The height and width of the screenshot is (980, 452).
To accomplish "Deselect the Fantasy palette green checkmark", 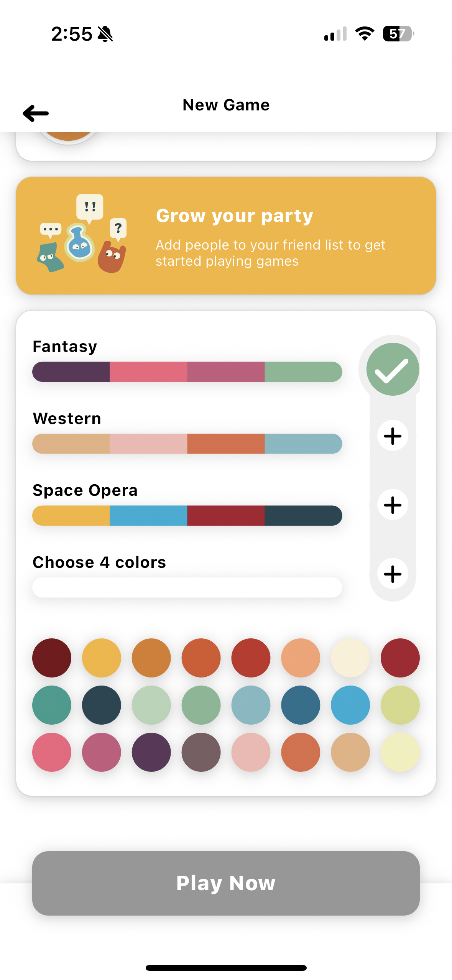I will coord(393,369).
